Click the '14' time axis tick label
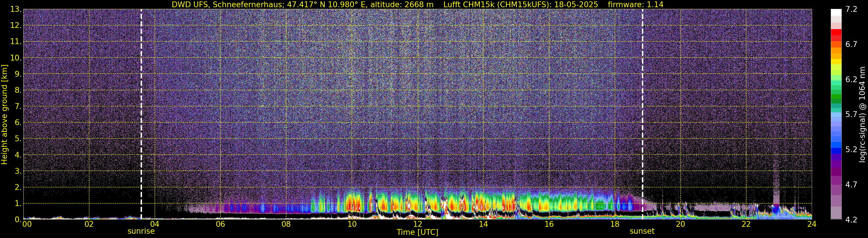868x238 pixels. click(x=483, y=224)
